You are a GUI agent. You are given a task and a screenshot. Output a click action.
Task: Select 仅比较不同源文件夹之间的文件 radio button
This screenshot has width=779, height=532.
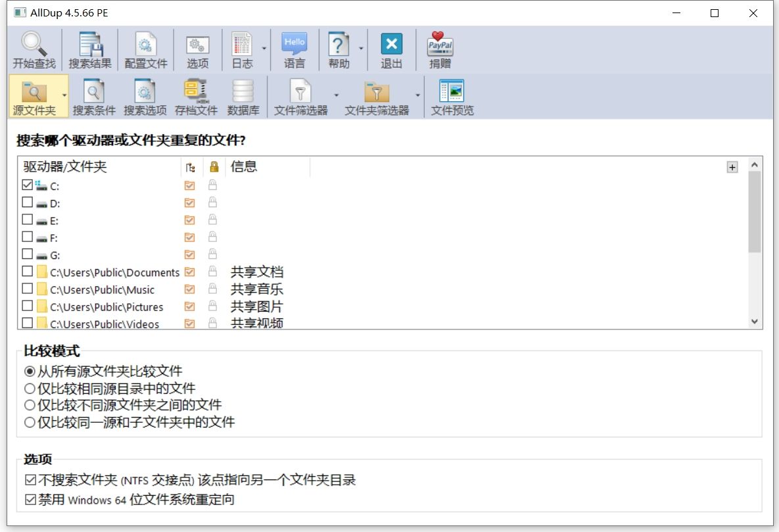click(30, 405)
